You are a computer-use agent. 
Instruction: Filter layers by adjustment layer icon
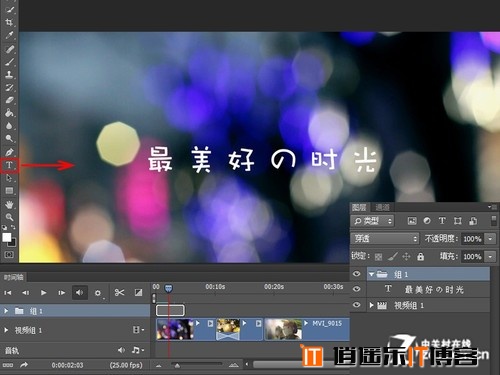pos(427,221)
